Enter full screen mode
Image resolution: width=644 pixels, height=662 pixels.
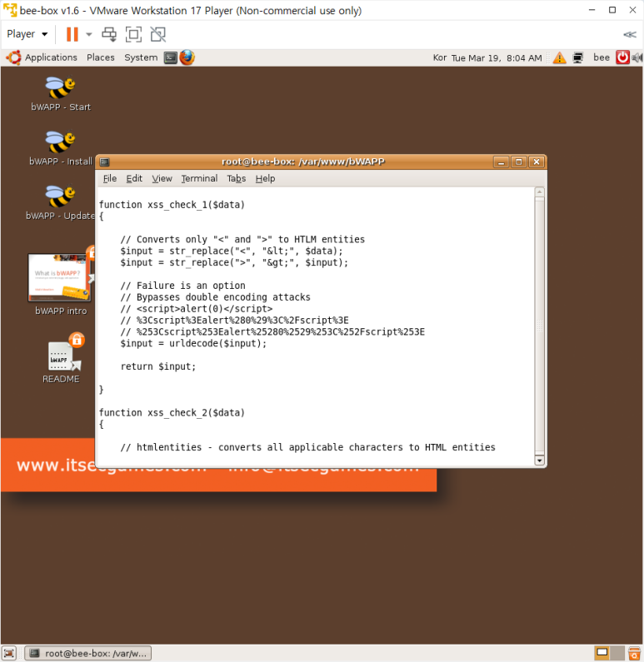133,34
